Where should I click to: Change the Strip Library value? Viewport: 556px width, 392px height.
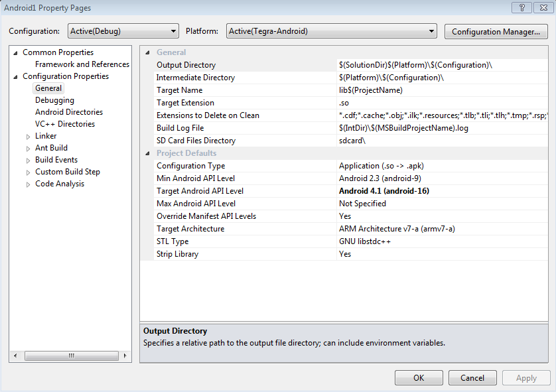click(442, 254)
